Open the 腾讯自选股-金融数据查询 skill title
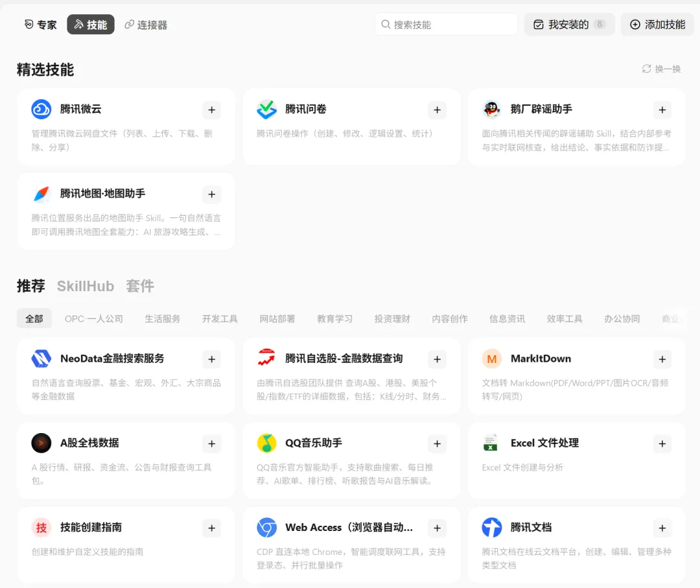This screenshot has width=700, height=588. coord(344,359)
